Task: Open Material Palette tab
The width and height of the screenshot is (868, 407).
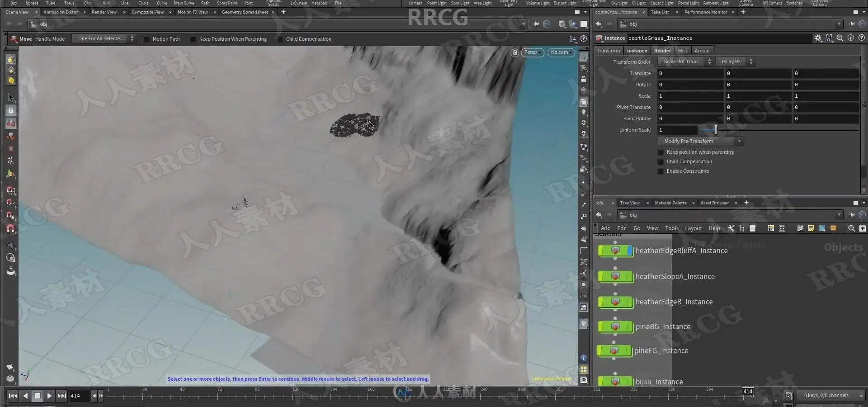Action: [x=670, y=203]
